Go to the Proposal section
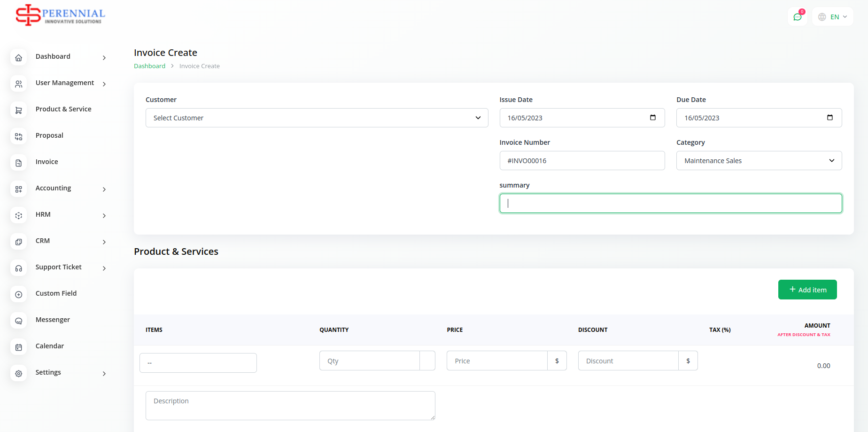Screen dimensions: 868x432 49,135
